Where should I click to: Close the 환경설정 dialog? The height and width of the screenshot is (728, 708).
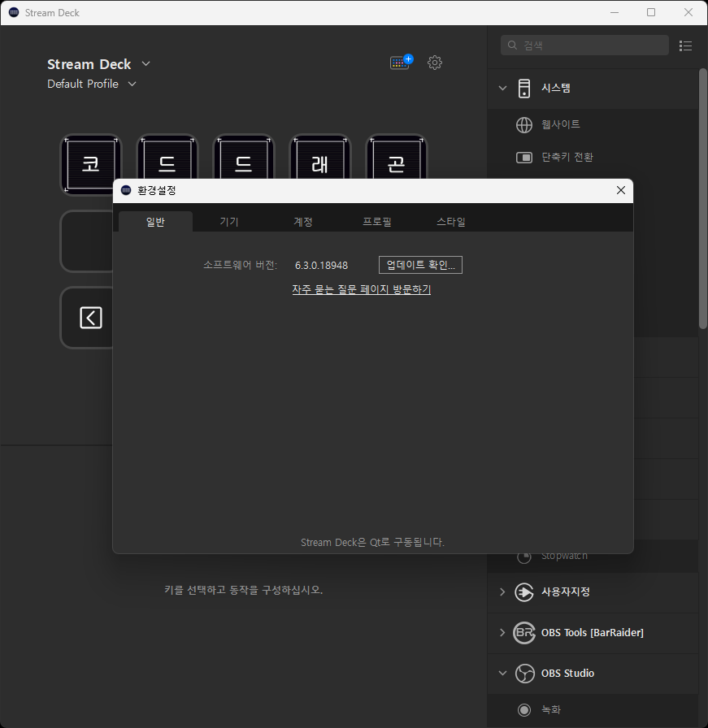pos(621,190)
